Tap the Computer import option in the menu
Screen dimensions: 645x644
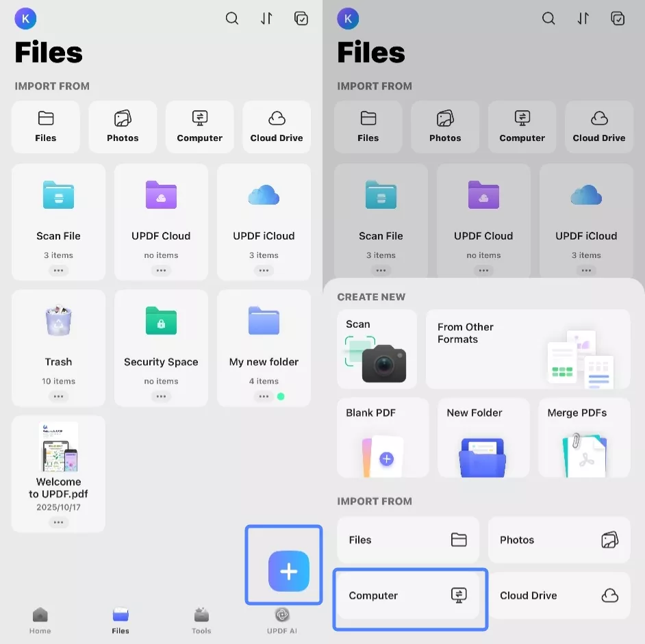click(409, 595)
